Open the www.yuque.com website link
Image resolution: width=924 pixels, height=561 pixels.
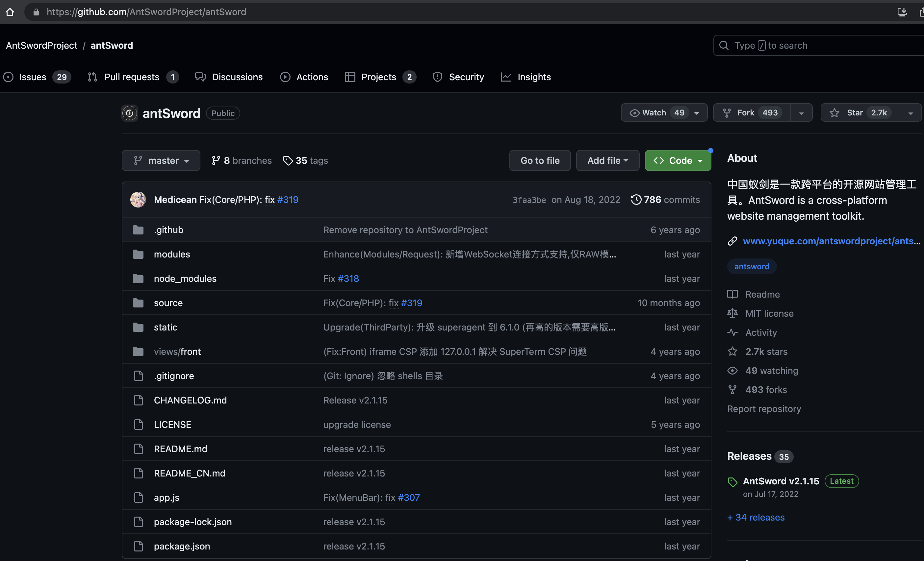point(832,241)
